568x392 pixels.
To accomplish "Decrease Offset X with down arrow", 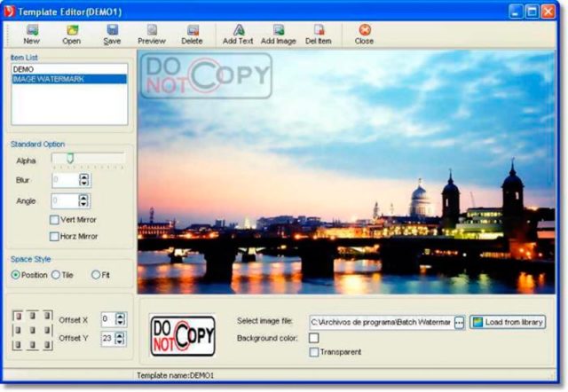I will click(121, 322).
